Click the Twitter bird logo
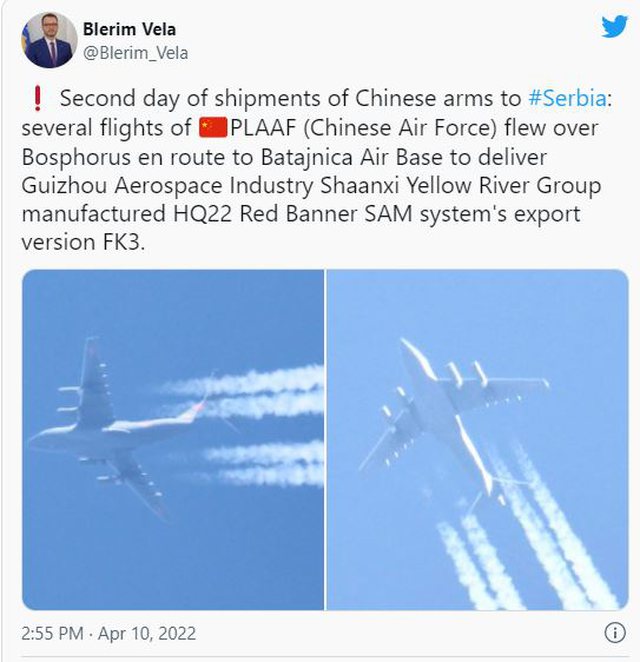Image resolution: width=640 pixels, height=662 pixels. click(615, 26)
